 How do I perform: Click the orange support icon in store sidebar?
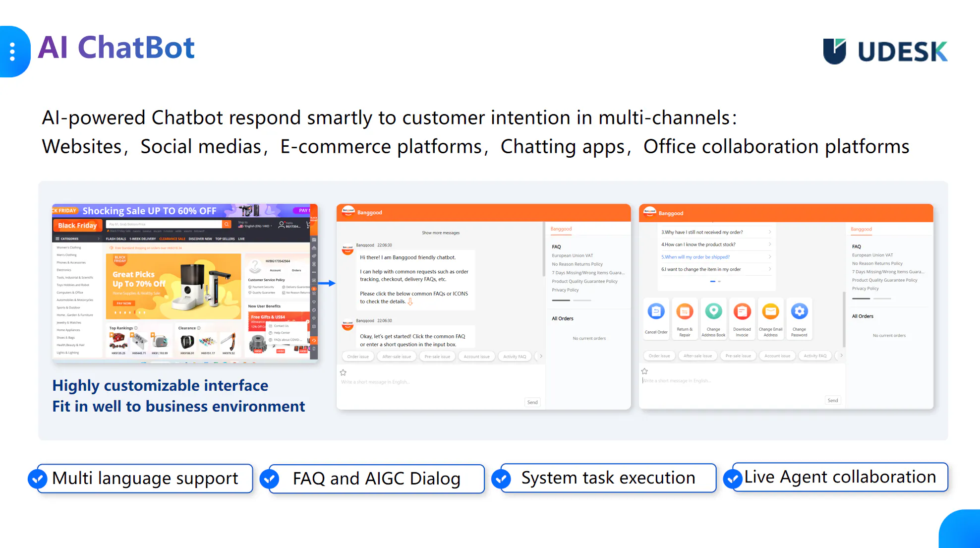tap(314, 341)
